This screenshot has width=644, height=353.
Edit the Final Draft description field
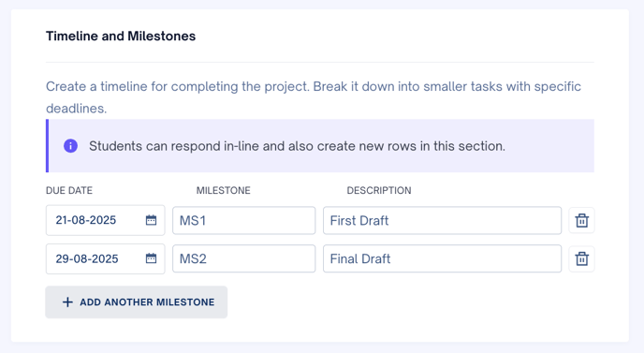tap(443, 258)
